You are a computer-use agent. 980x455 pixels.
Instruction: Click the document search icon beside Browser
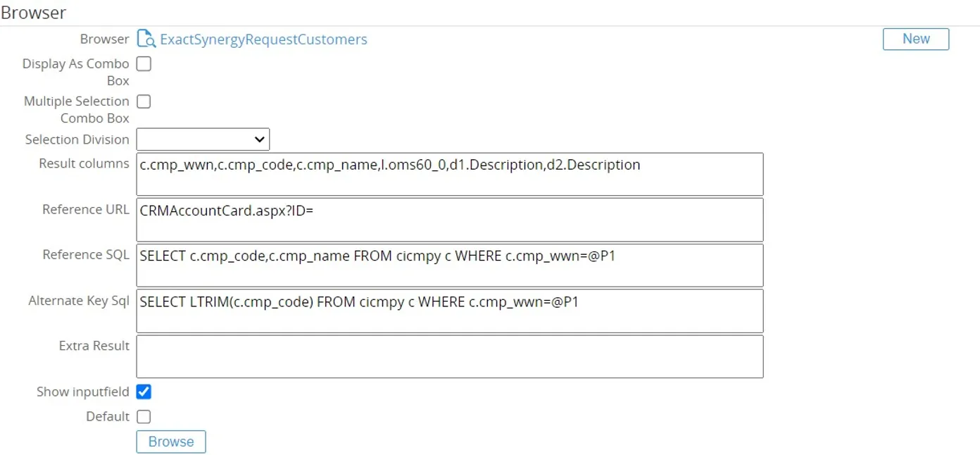(x=146, y=39)
